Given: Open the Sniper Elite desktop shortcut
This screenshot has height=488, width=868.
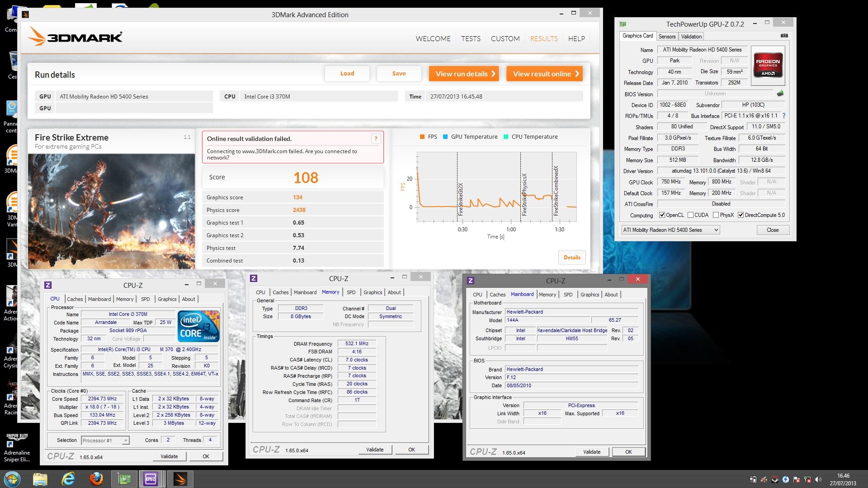Looking at the screenshot, I should pyautogui.click(x=17, y=448).
